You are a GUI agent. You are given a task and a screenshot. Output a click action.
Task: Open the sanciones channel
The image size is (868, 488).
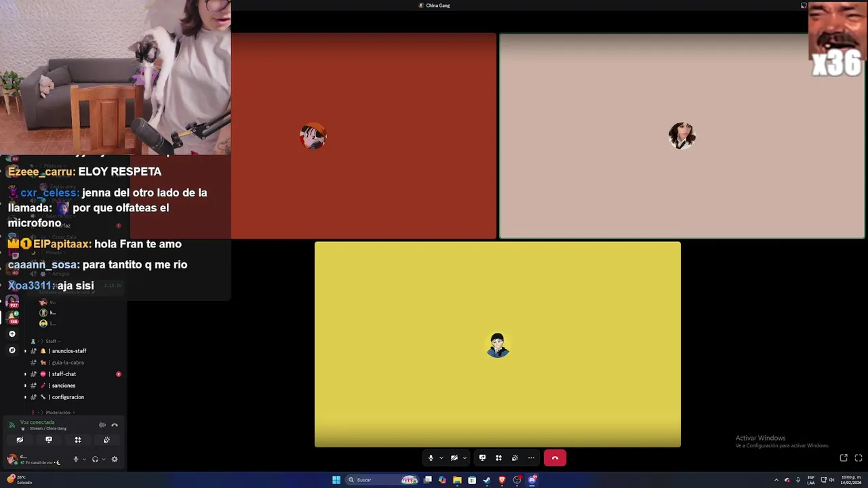[x=62, y=386]
